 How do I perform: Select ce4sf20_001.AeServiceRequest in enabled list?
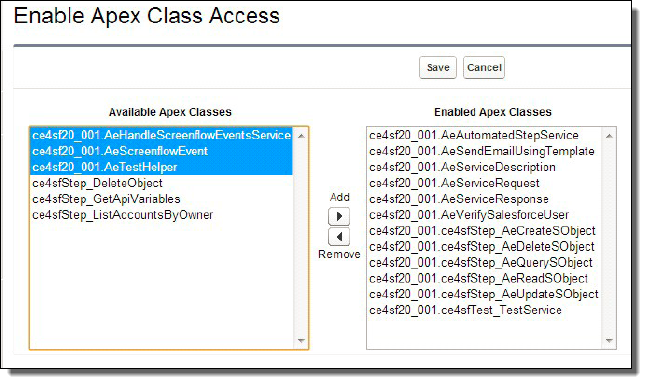pos(484,183)
